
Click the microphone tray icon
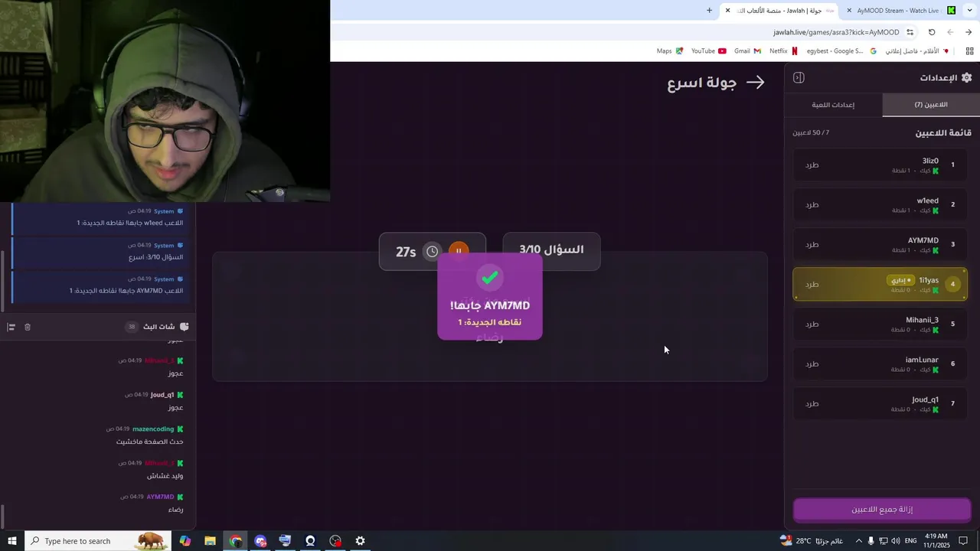tap(871, 541)
